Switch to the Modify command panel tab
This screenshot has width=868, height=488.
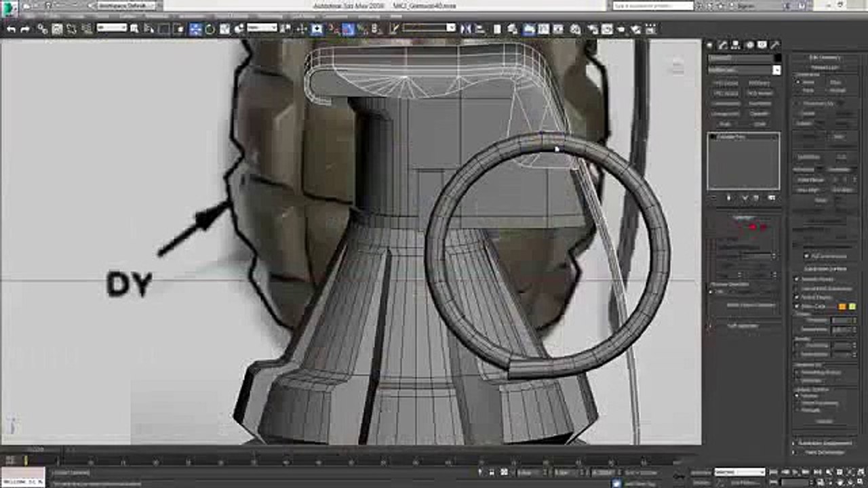(x=723, y=45)
